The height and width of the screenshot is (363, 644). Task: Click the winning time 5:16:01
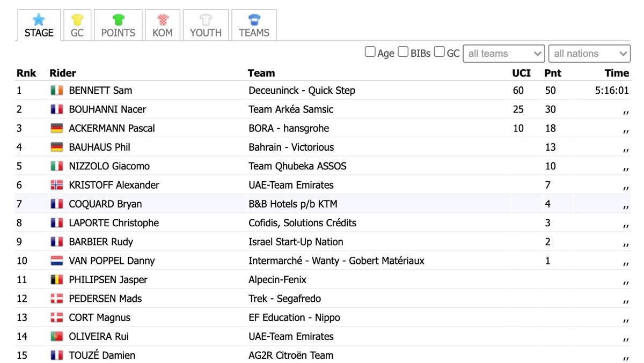coord(611,91)
